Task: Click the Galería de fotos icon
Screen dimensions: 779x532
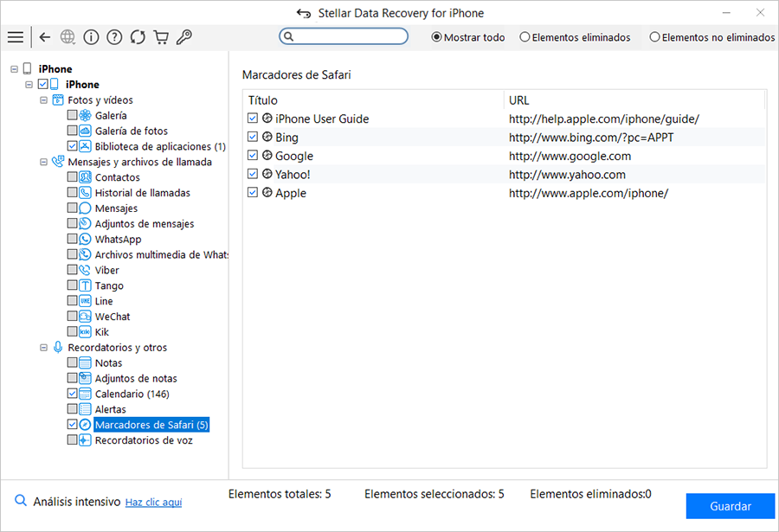Action: [x=86, y=131]
